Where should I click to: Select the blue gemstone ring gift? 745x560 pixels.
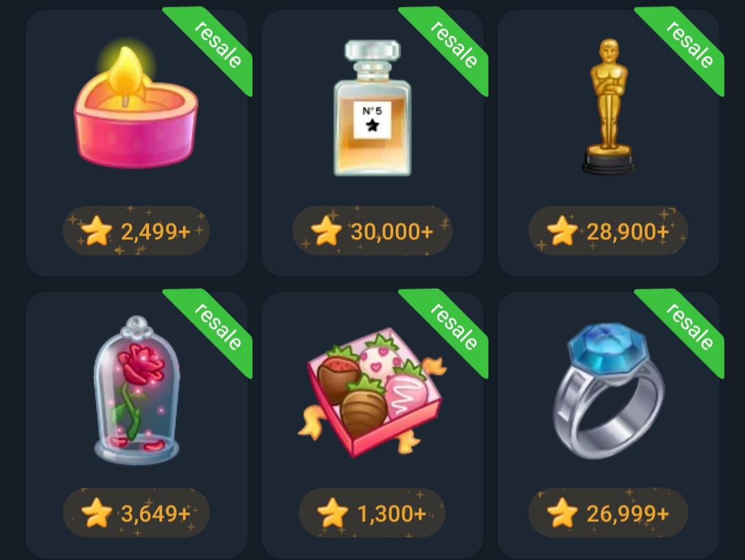[x=609, y=390]
